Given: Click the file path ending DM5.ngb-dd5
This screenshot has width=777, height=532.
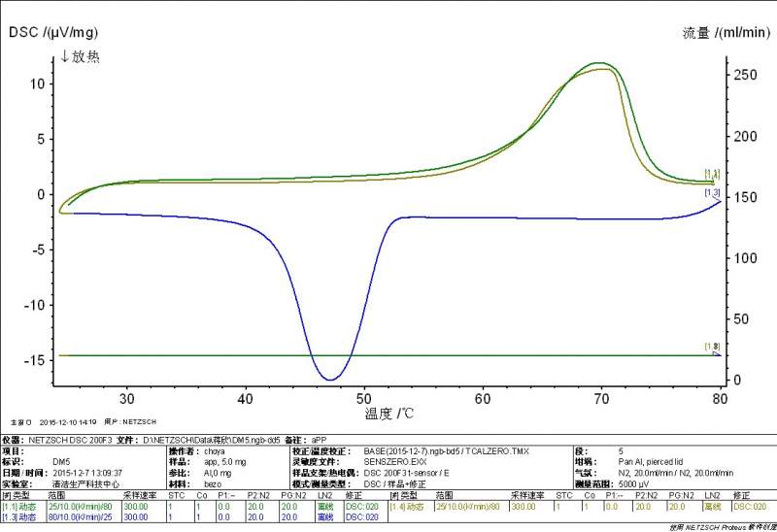Looking at the screenshot, I should [x=212, y=440].
